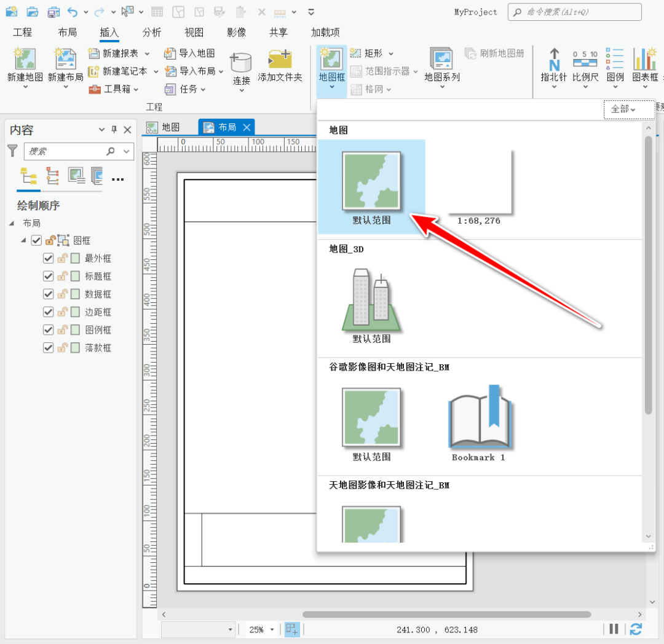Switch to the 分析 ribbon tab
The width and height of the screenshot is (664, 644).
[x=151, y=32]
